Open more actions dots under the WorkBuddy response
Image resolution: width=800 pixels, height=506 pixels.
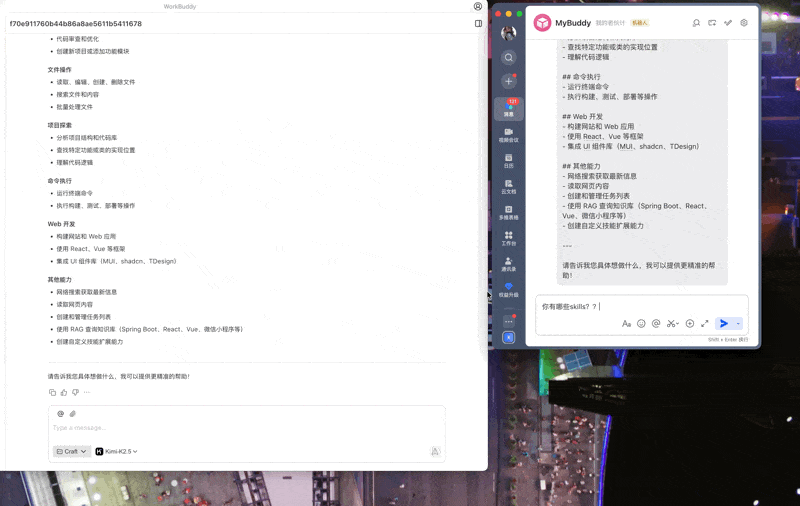(87, 392)
